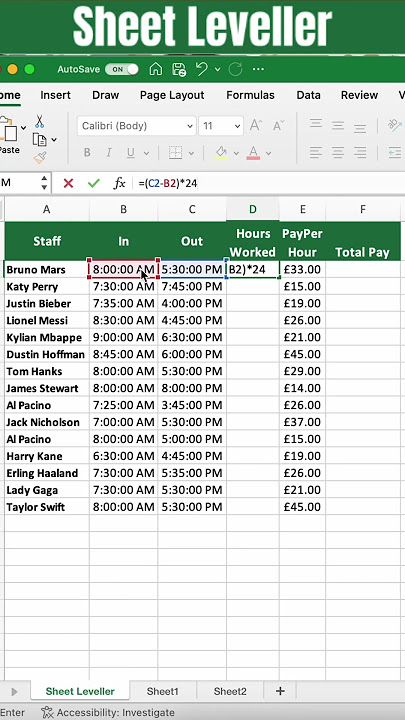Screen dimensions: 405x720
Task: Expand the Underline style dropdown
Action: point(146,153)
